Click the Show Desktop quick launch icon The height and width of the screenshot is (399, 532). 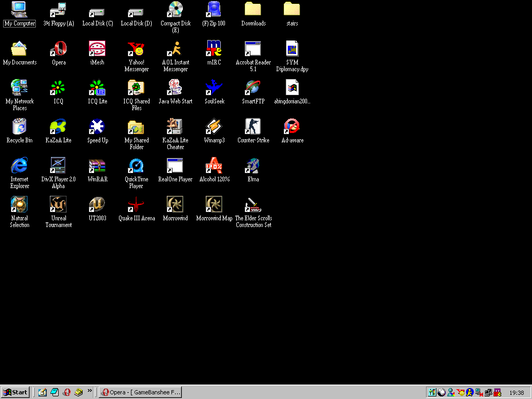(x=43, y=392)
